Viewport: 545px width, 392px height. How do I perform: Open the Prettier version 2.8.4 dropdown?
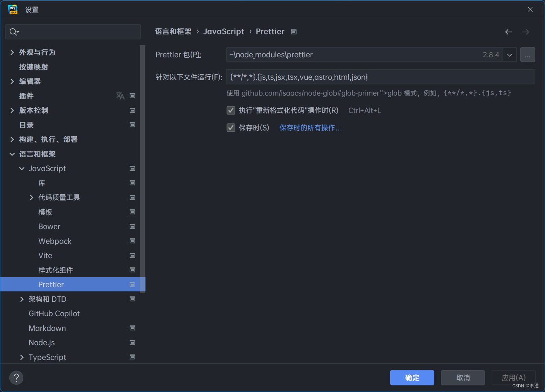click(510, 55)
